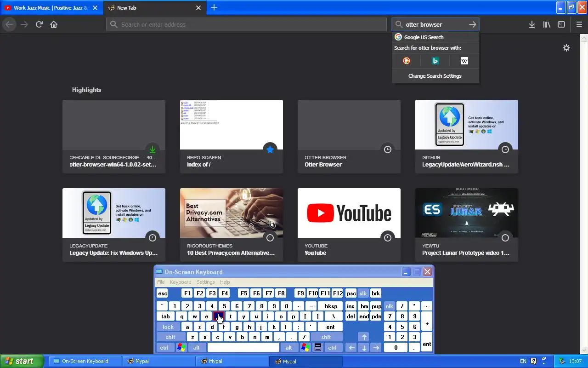This screenshot has height=368, width=588.
Task: Open the Settings menu in On-Screen Keyboard
Action: click(205, 282)
